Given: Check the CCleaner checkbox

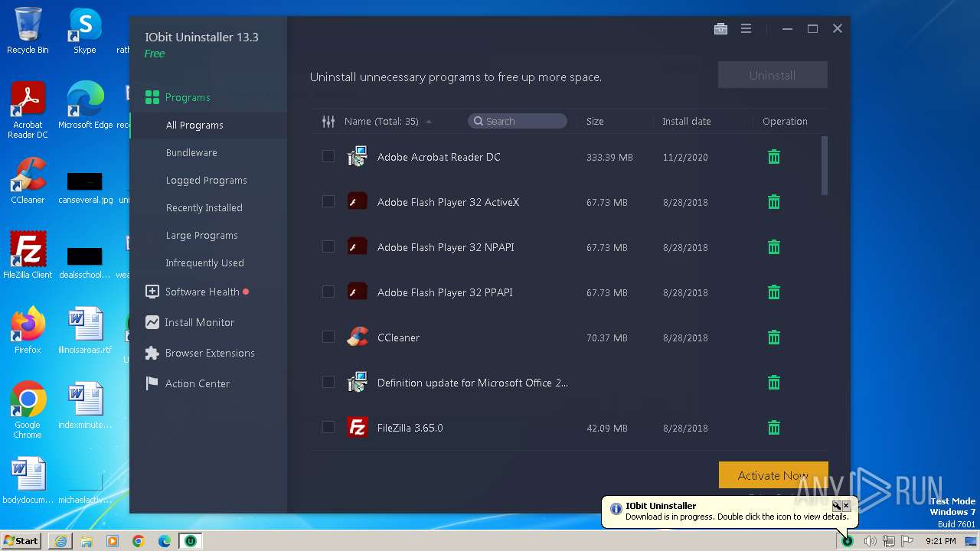Looking at the screenshot, I should click(328, 337).
